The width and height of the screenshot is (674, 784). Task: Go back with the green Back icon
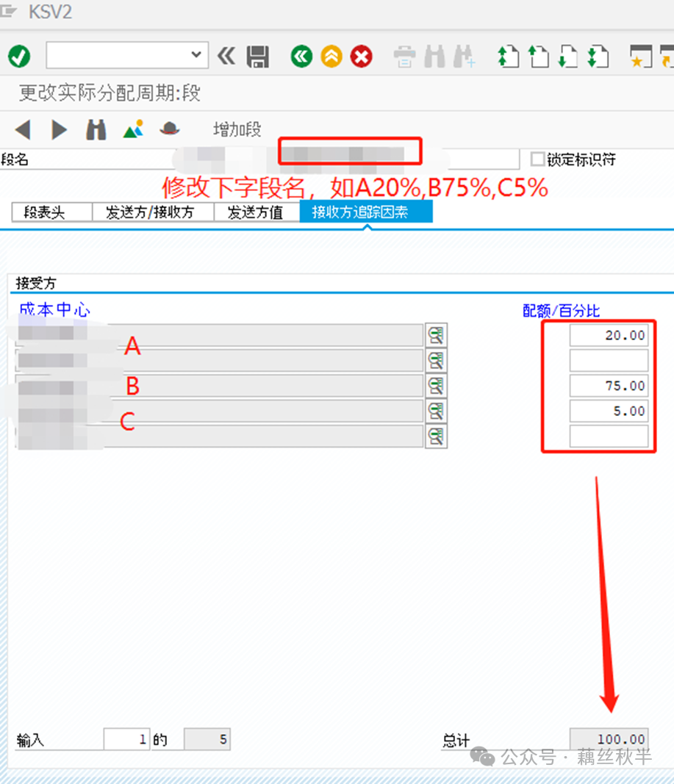click(301, 57)
